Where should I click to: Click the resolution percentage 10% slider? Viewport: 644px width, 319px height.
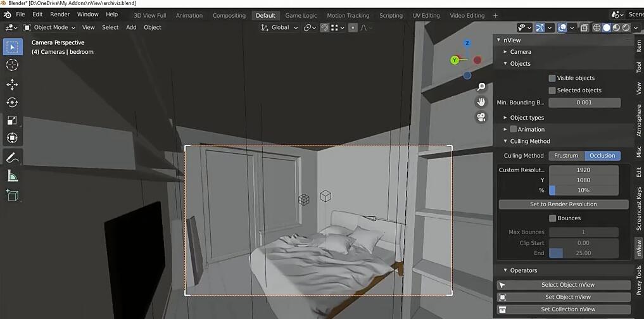click(x=584, y=190)
